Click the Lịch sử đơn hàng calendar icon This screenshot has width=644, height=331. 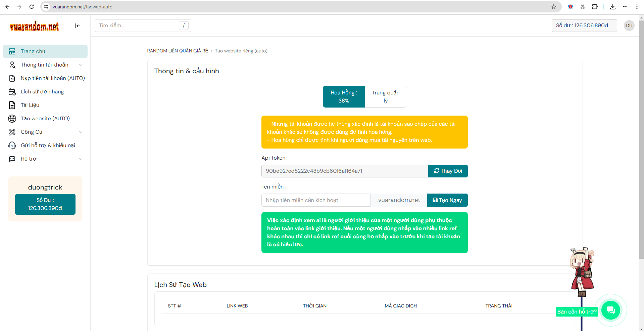pyautogui.click(x=12, y=92)
